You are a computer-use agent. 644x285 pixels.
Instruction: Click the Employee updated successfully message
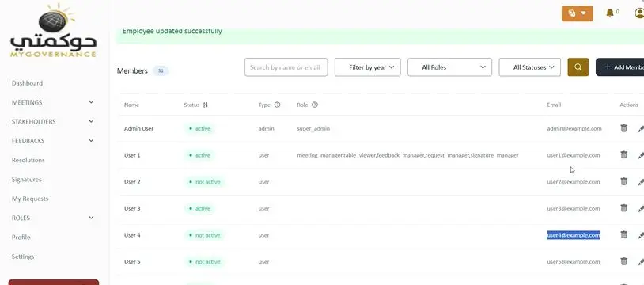172,31
